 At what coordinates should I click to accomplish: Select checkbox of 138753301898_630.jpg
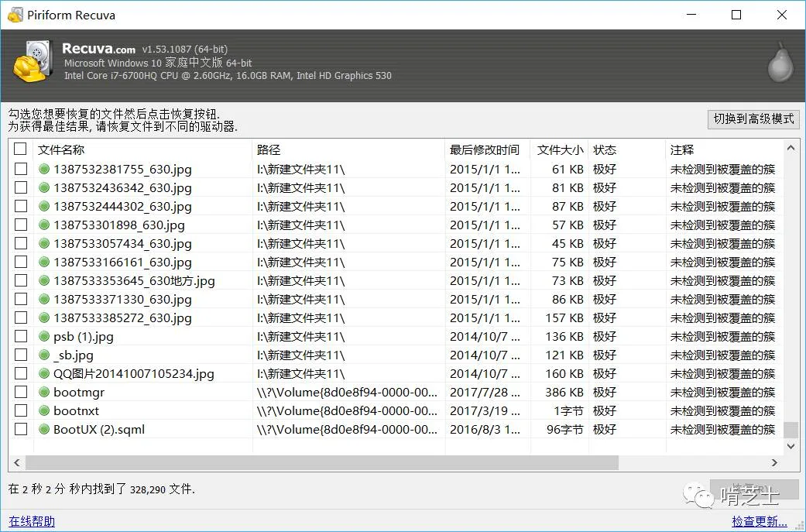(21, 225)
